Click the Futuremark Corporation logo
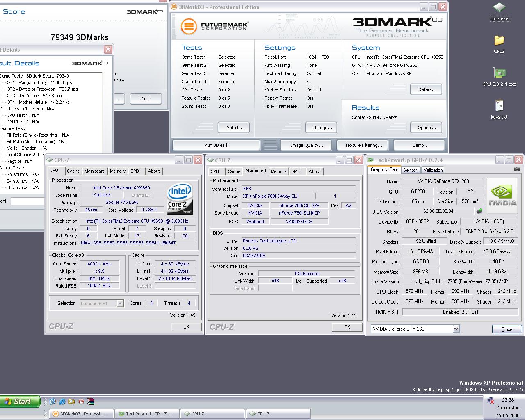525x420 pixels. click(215, 26)
